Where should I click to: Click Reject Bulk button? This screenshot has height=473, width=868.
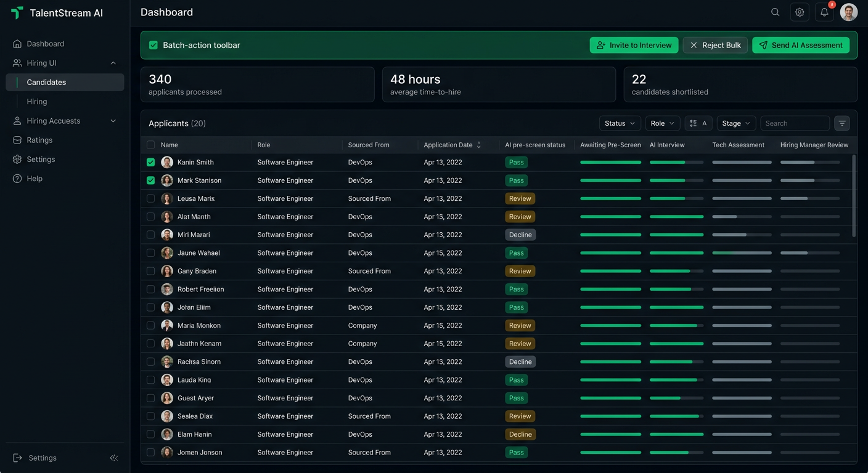click(715, 45)
